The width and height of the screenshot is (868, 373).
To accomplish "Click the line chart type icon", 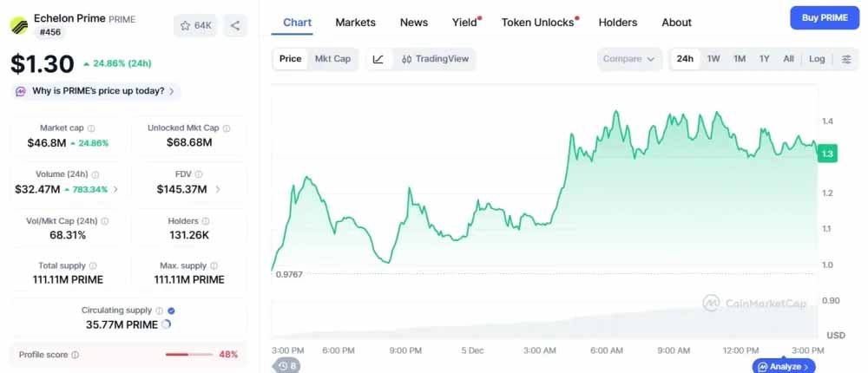I will [x=378, y=59].
